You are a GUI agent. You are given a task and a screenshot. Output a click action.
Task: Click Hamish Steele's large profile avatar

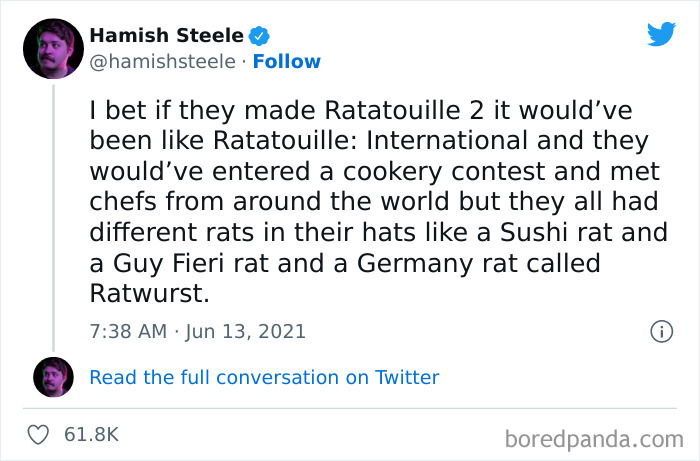(x=52, y=49)
